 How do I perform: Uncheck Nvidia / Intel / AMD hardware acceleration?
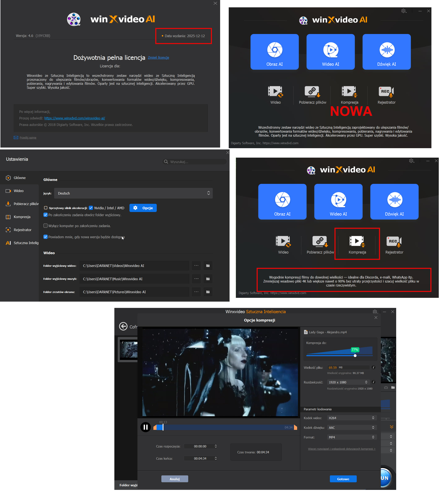91,208
